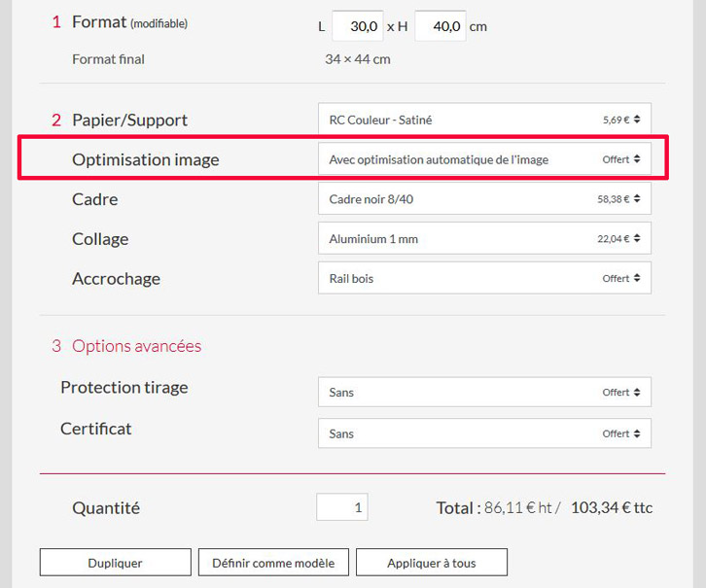
Task: Open the Avec optimisation automatique dropdown
Action: click(x=483, y=159)
